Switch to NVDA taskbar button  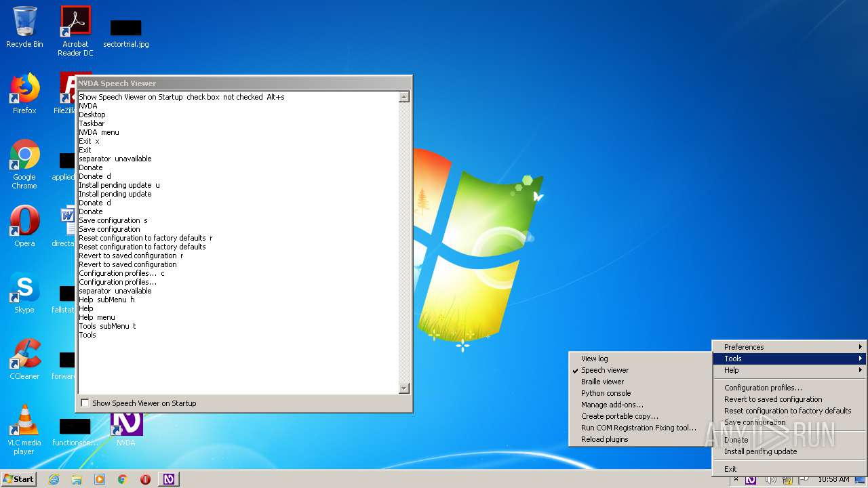(x=169, y=479)
